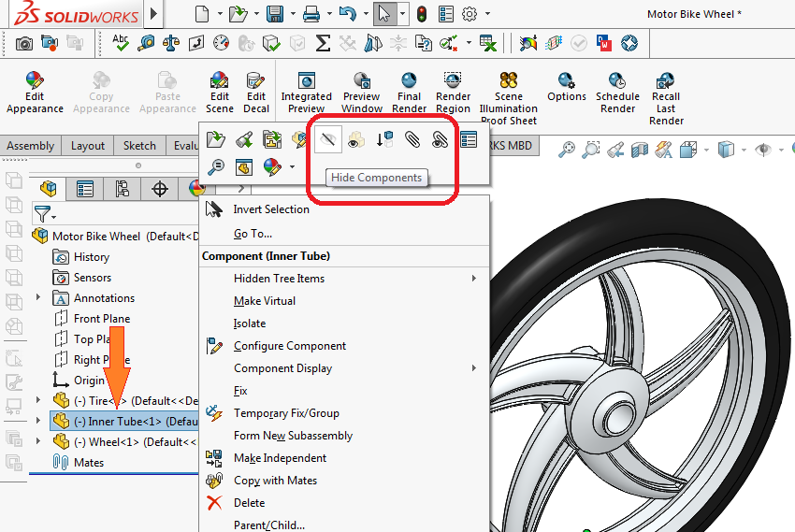Select Make Virtual in the context menu
This screenshot has width=795, height=532.
[344, 301]
